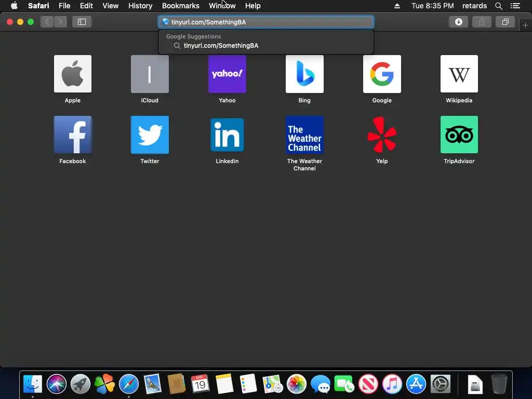532x399 pixels.
Task: Open Contacts book in the Dock
Action: coord(177,384)
